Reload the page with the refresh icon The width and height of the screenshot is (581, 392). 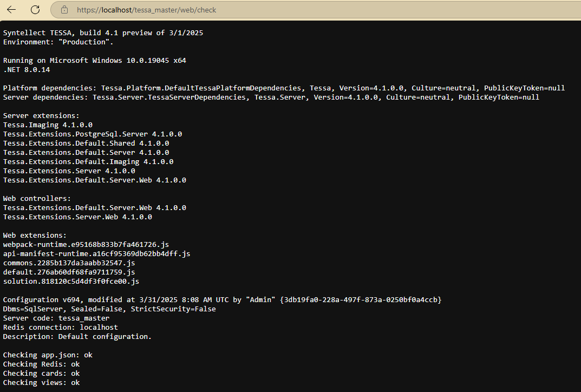click(x=35, y=10)
